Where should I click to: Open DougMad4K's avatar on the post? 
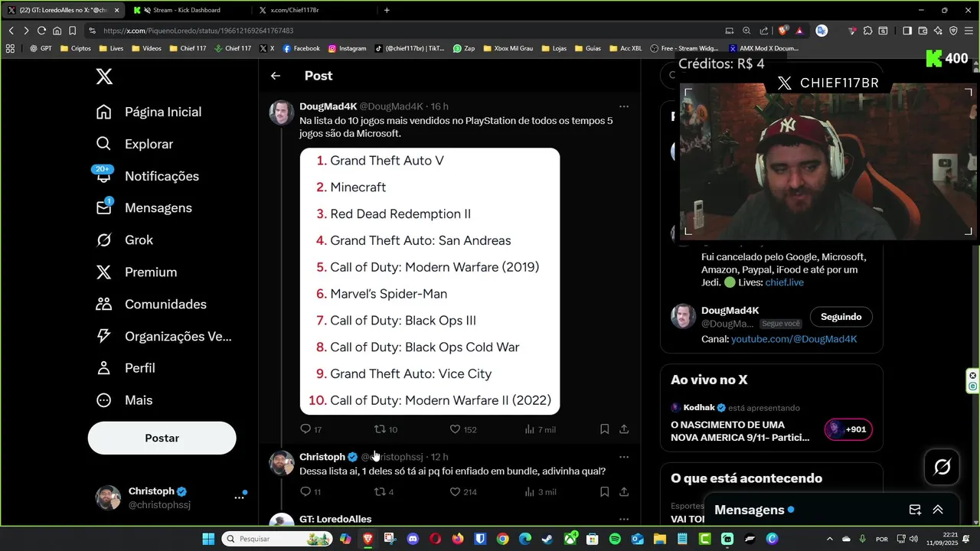coord(282,112)
